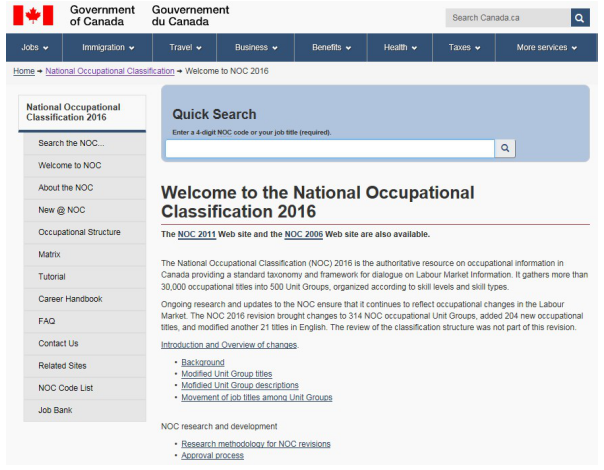Image resolution: width=604 pixels, height=470 pixels.
Task: Open the Tutorial sidebar item
Action: click(x=85, y=277)
